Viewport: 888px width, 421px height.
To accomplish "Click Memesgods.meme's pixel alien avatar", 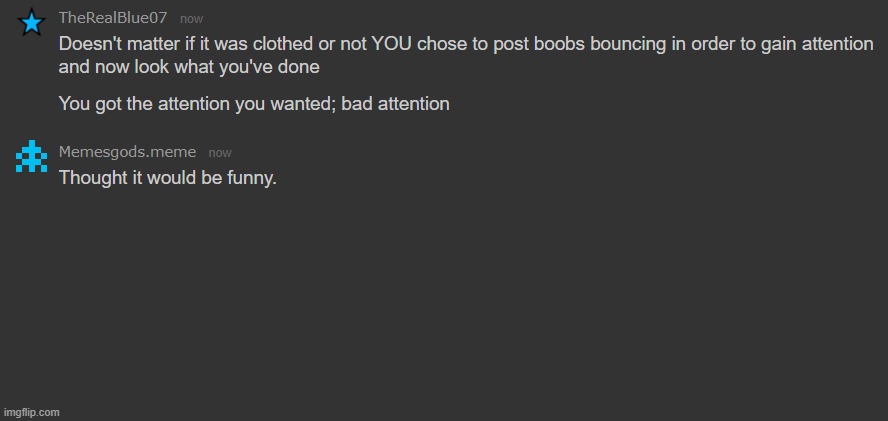I will click(32, 156).
